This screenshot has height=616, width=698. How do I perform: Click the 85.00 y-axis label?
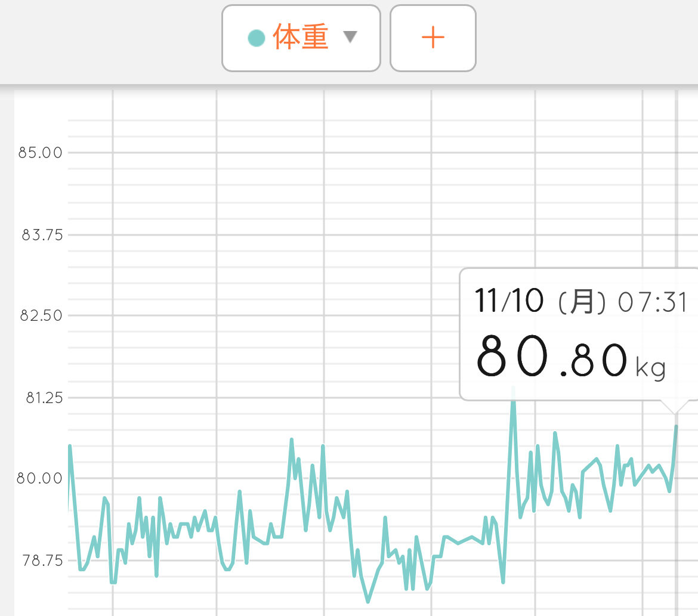[x=41, y=153]
